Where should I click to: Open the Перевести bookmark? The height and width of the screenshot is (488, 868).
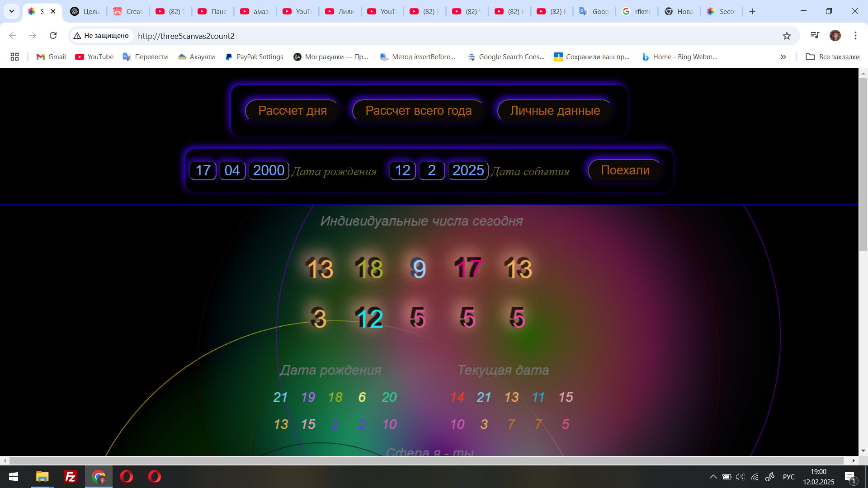[x=145, y=57]
